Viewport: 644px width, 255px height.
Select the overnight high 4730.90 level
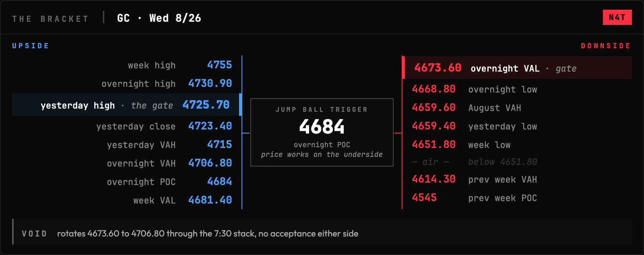(x=126, y=83)
